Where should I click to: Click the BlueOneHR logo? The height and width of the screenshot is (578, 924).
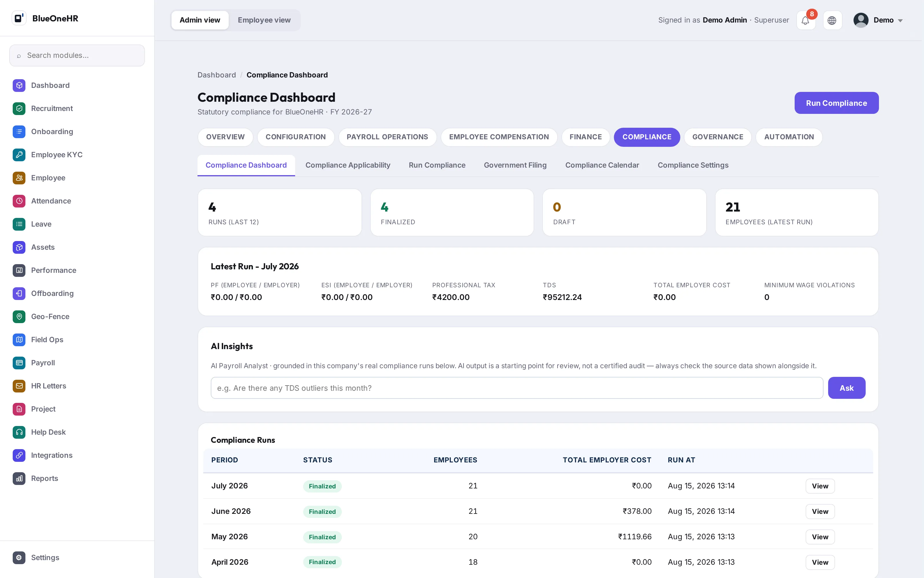[x=19, y=18]
